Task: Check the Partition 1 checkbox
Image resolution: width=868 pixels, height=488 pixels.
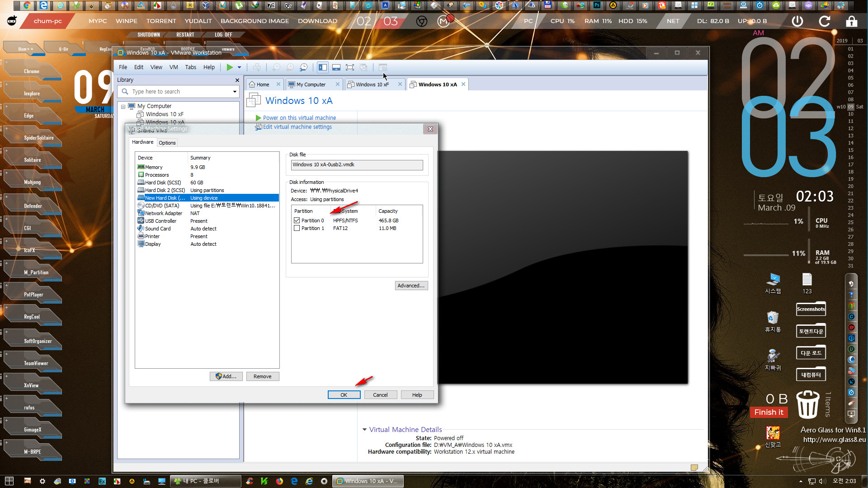Action: pyautogui.click(x=297, y=228)
